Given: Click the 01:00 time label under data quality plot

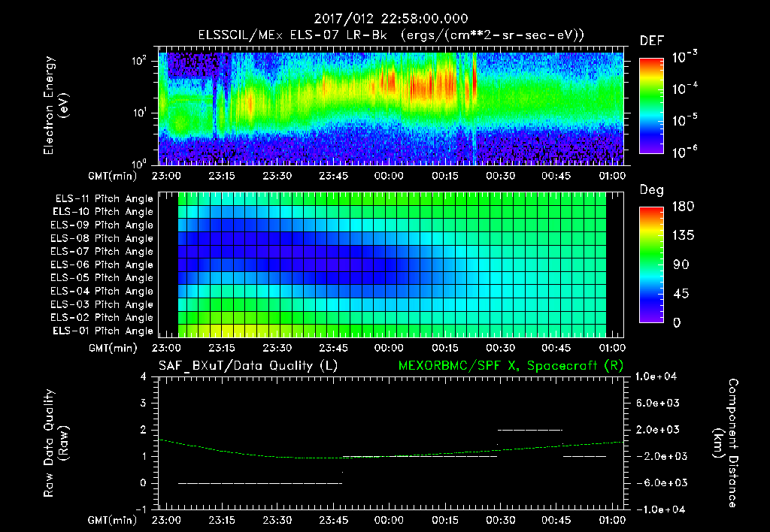Looking at the screenshot, I should 612,520.
